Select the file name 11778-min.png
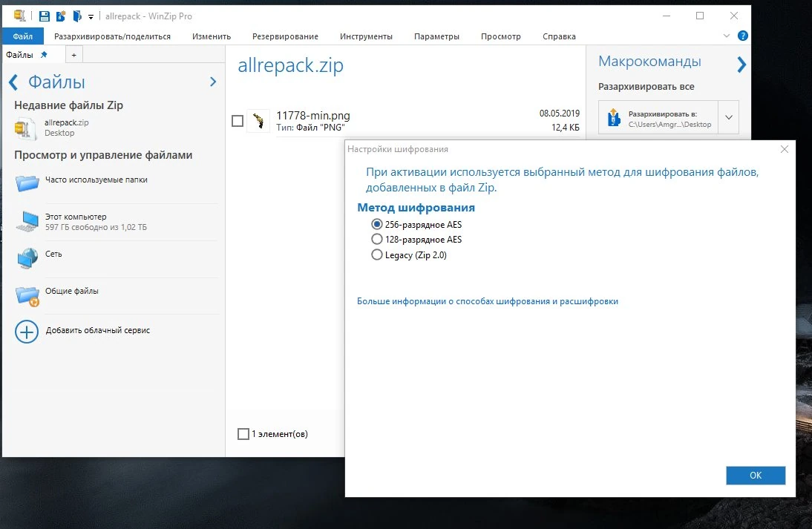 pyautogui.click(x=313, y=116)
